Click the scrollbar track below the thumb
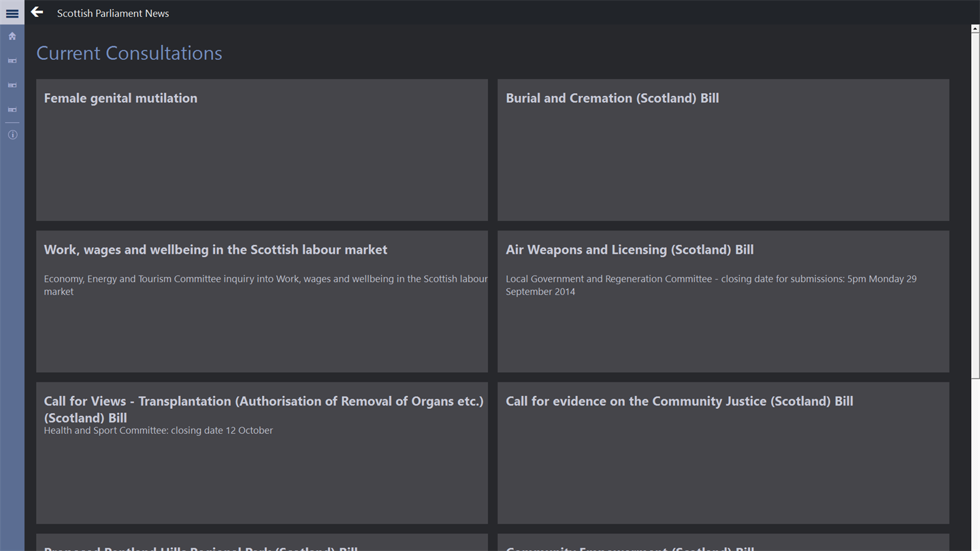 tap(975, 463)
